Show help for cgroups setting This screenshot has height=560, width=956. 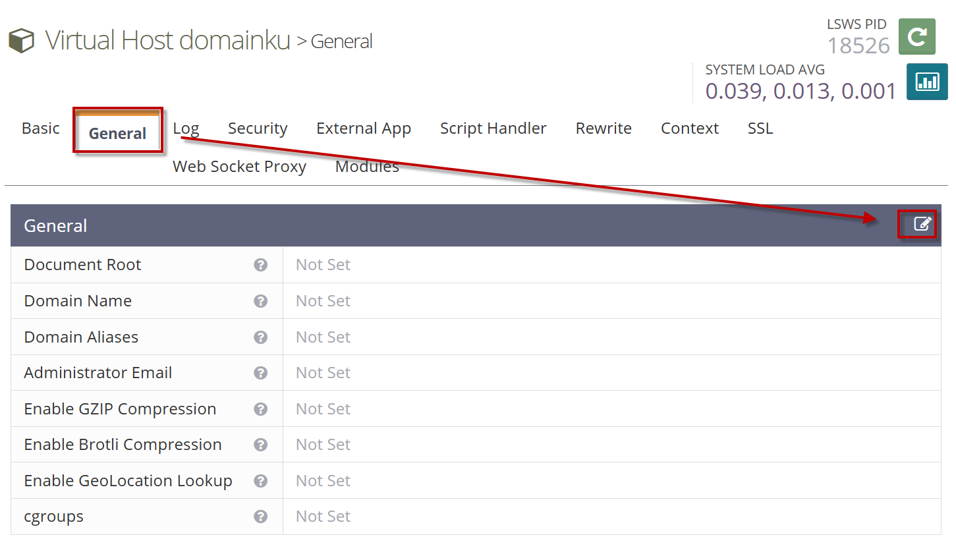pyautogui.click(x=261, y=517)
